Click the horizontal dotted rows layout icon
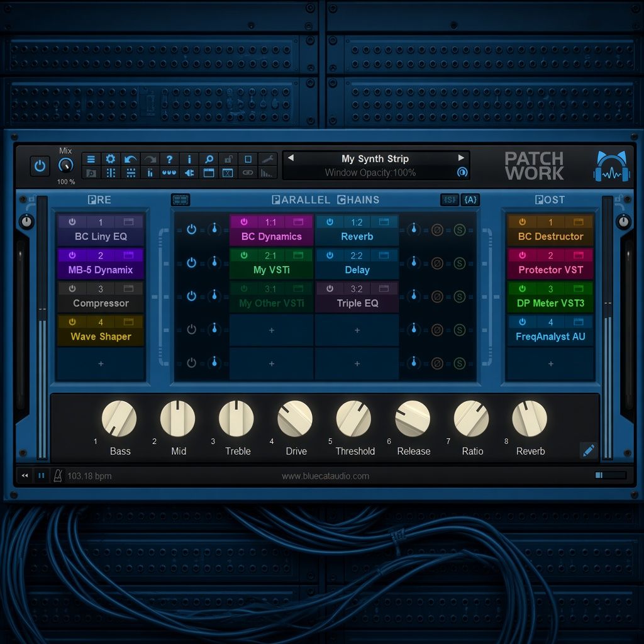 pos(130,173)
